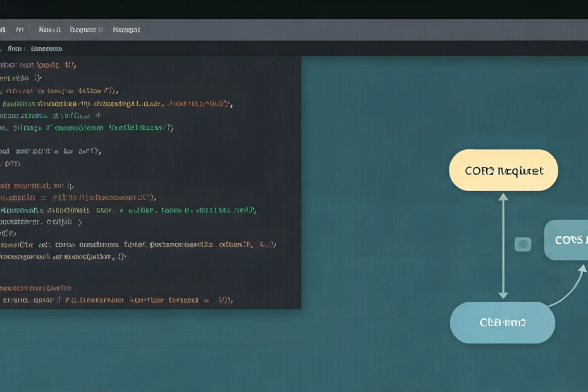
Task: Open the second short menu in the top bar
Action: pyautogui.click(x=22, y=30)
